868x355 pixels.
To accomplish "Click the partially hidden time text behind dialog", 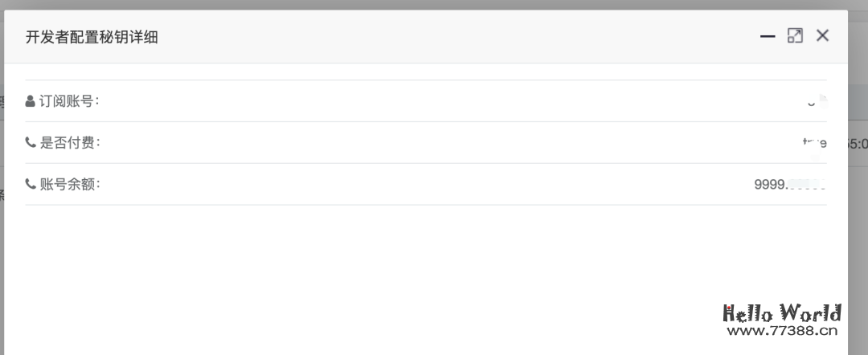I will 858,144.
